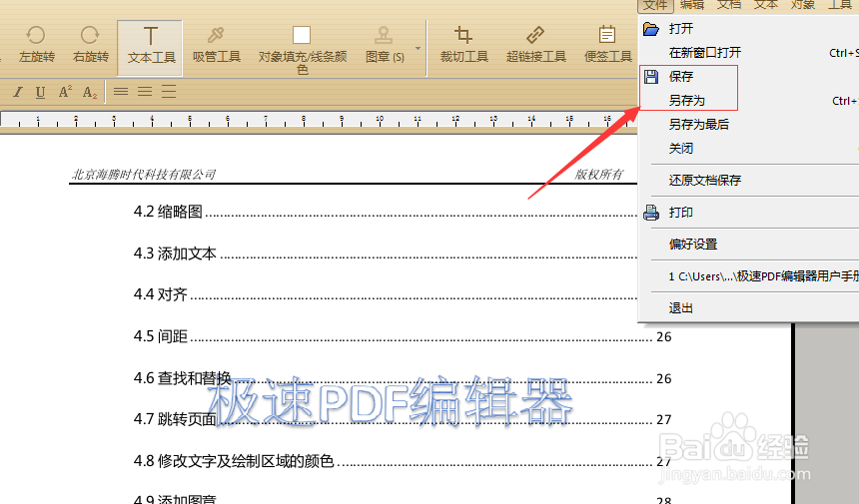Set wide line spacing icon
This screenshot has width=859, height=504.
[x=169, y=92]
